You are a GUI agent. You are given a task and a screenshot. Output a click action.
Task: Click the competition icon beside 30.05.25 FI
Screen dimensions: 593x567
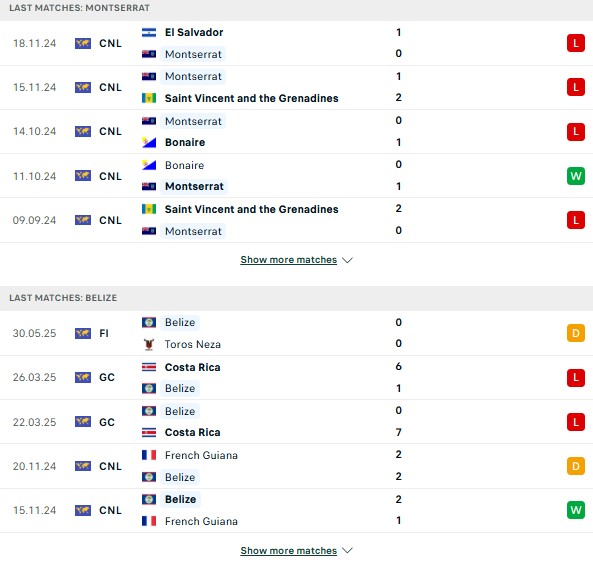pos(83,333)
